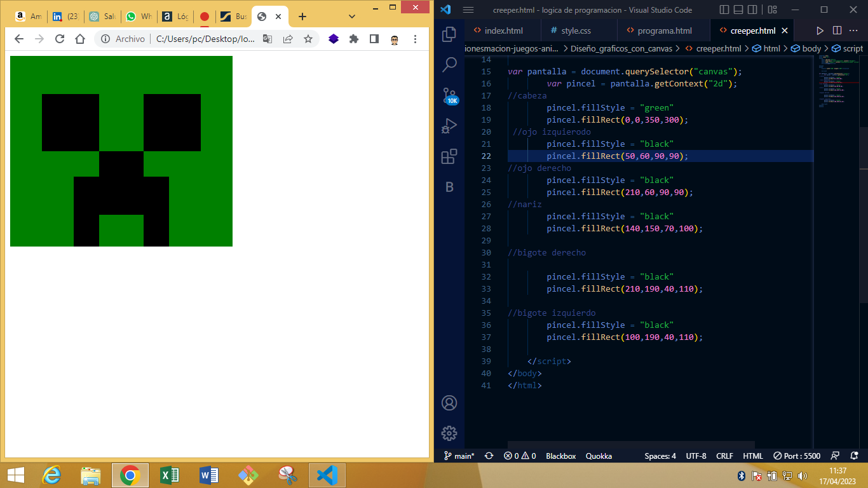Go back in Chrome
Viewport: 868px width, 488px height.
point(19,39)
